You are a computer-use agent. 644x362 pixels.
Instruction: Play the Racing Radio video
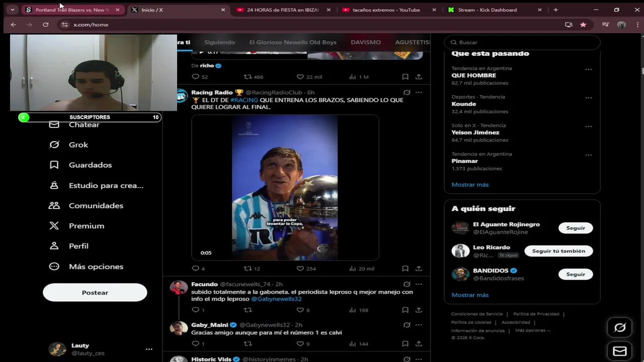coord(285,188)
